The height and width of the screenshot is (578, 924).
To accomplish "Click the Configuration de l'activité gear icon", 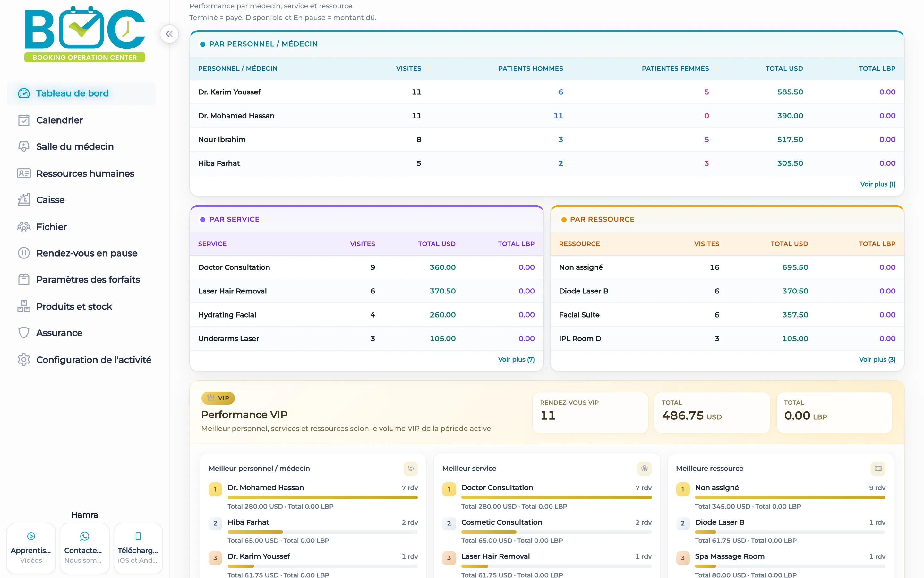I will (24, 359).
